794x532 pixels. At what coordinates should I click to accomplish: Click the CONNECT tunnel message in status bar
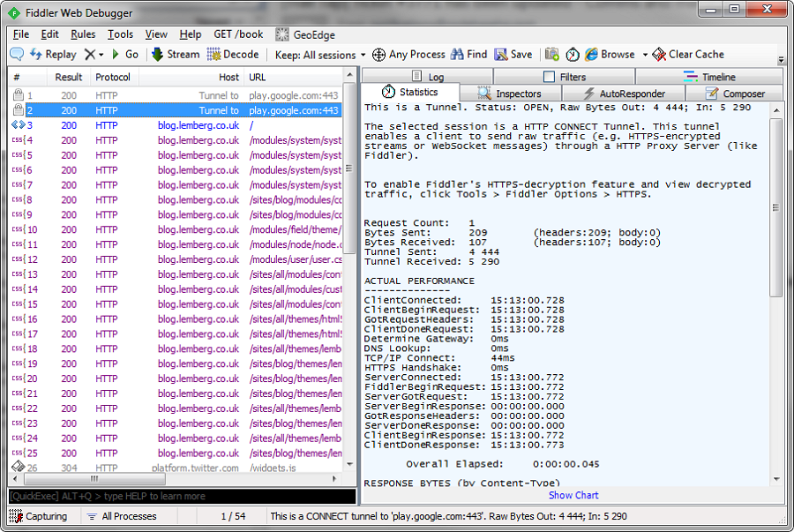[448, 516]
